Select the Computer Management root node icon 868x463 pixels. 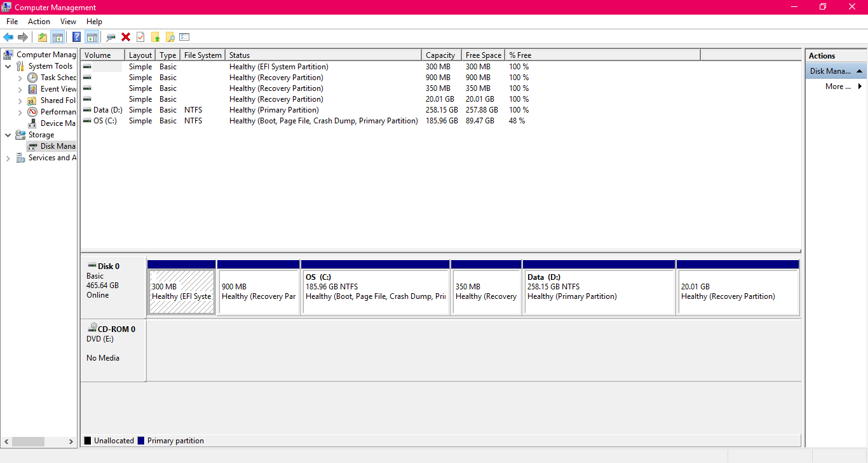(x=8, y=55)
